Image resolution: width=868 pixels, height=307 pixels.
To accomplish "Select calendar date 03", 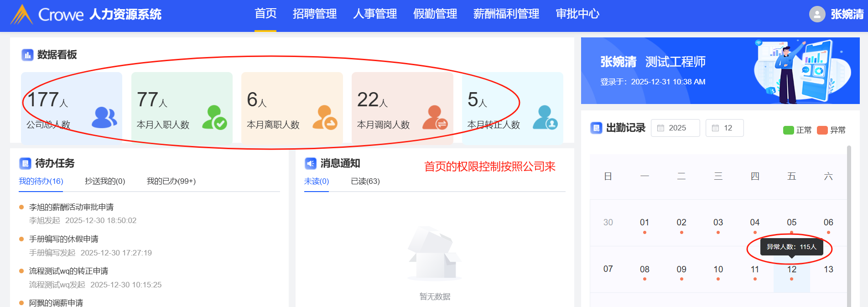I will [718, 223].
